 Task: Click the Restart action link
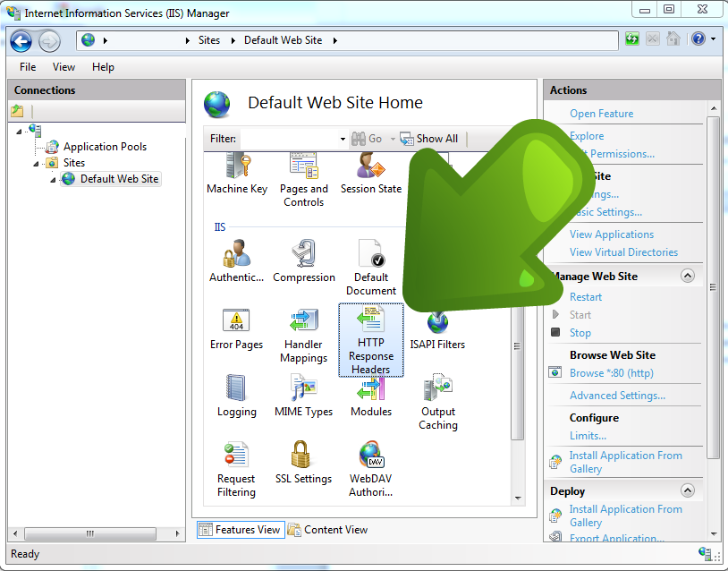(x=586, y=297)
